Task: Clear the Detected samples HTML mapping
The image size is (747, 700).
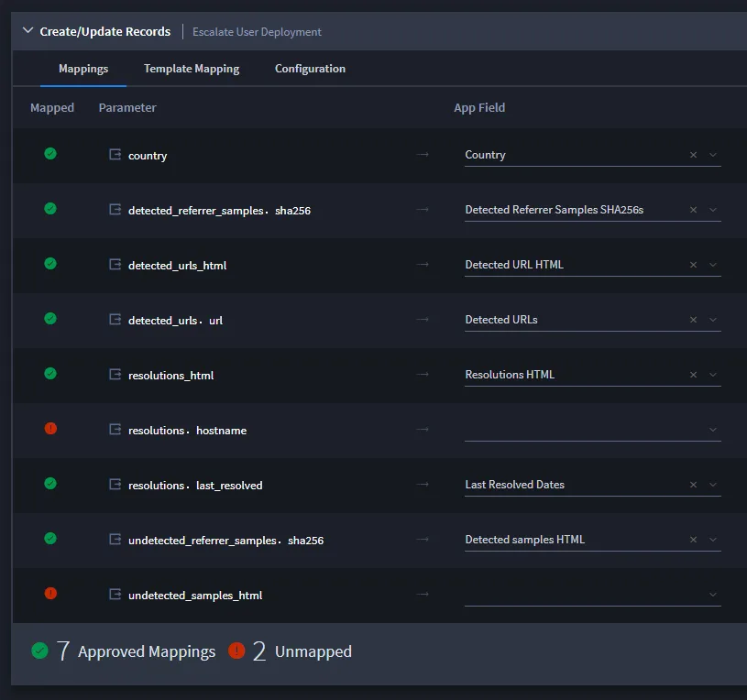Action: (693, 540)
